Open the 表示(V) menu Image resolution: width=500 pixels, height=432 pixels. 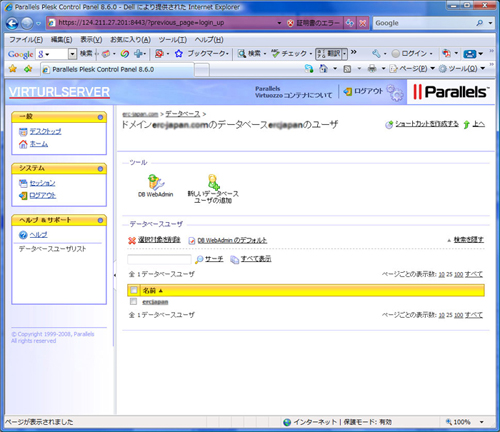click(x=91, y=40)
